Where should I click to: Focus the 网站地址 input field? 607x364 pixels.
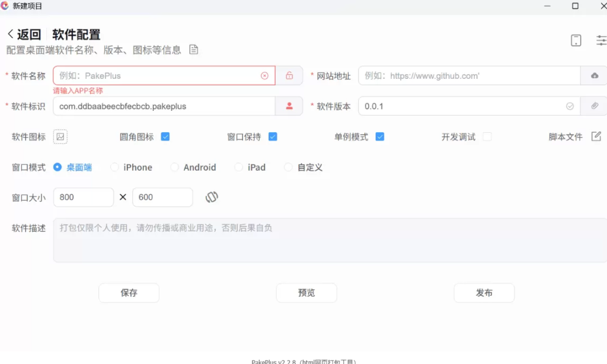(469, 75)
